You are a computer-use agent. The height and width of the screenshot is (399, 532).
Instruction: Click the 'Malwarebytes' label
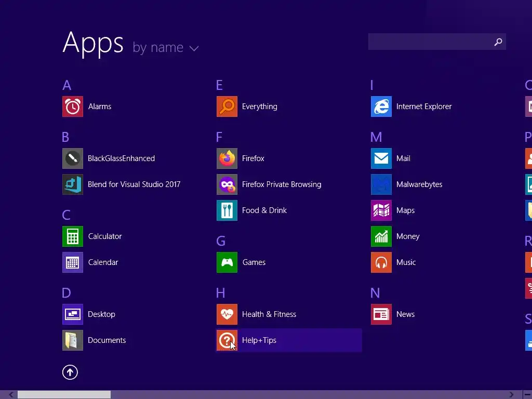coord(419,184)
